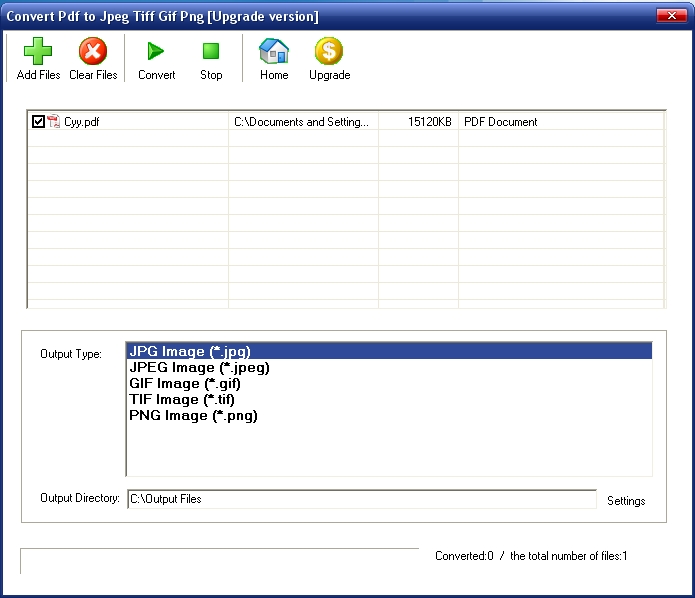
Task: Open Settings next to output directory
Action: click(626, 500)
